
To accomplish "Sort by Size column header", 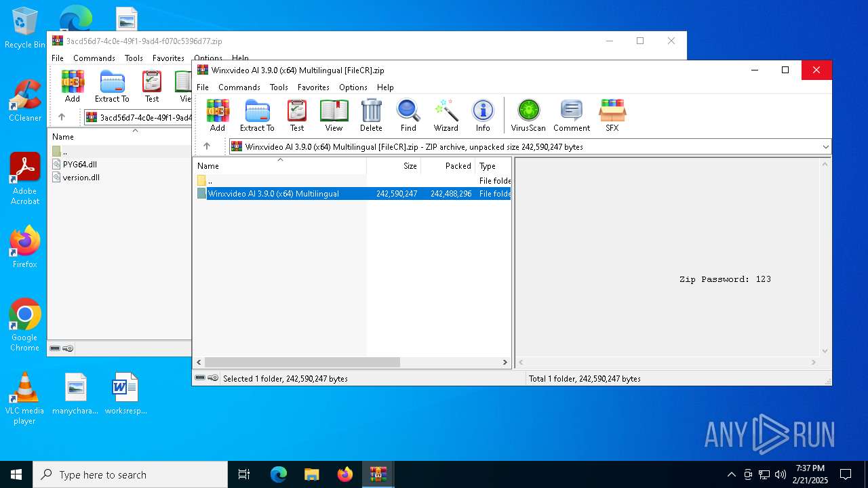I will [x=394, y=166].
